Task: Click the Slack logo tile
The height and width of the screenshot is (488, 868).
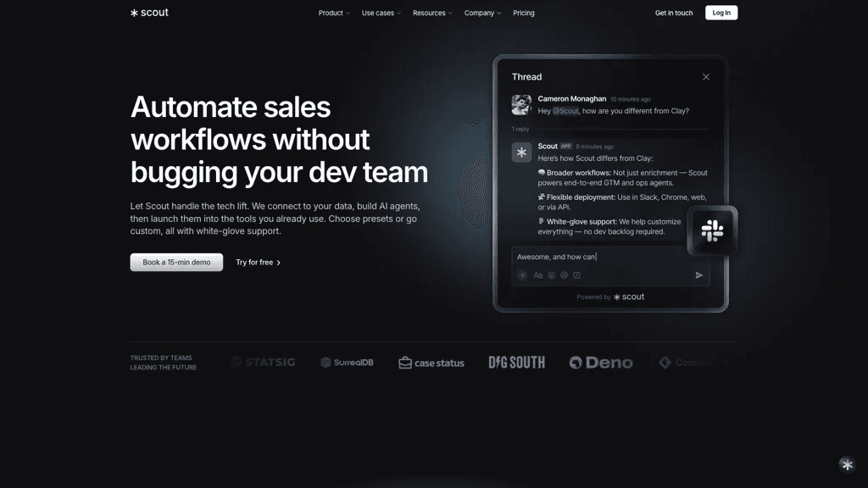Action: (x=712, y=230)
